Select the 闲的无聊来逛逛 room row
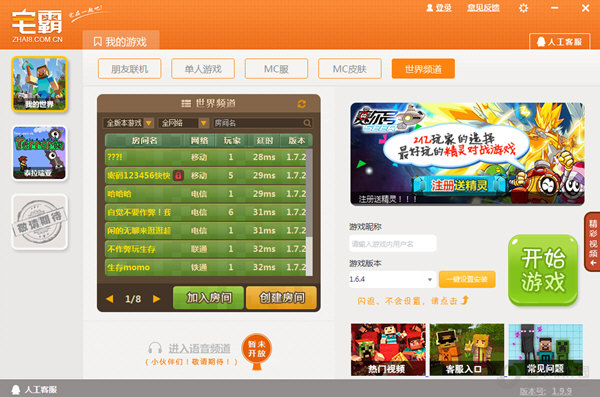The image size is (600, 397). tap(206, 230)
